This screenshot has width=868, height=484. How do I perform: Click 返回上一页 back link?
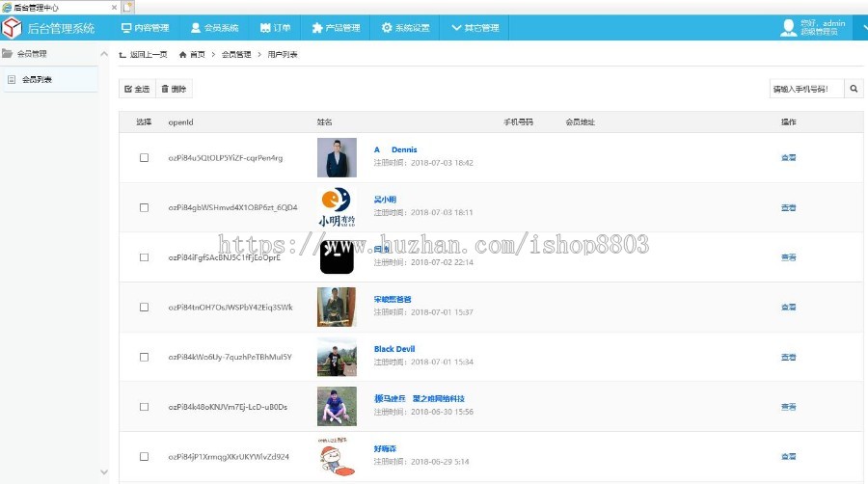[143, 54]
